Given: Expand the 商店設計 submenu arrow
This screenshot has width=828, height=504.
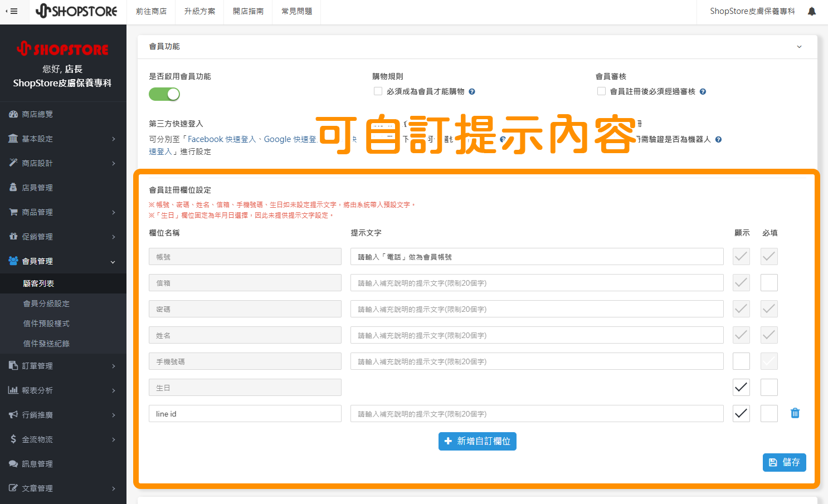Looking at the screenshot, I should pyautogui.click(x=114, y=163).
